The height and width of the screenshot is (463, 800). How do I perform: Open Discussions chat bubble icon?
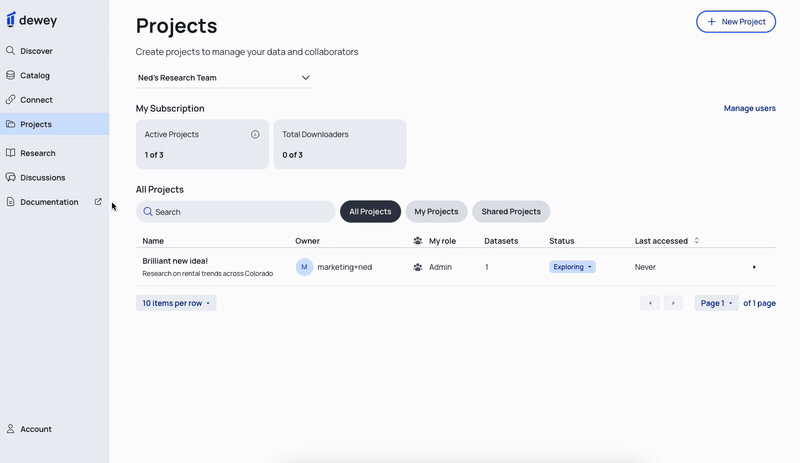pyautogui.click(x=10, y=177)
